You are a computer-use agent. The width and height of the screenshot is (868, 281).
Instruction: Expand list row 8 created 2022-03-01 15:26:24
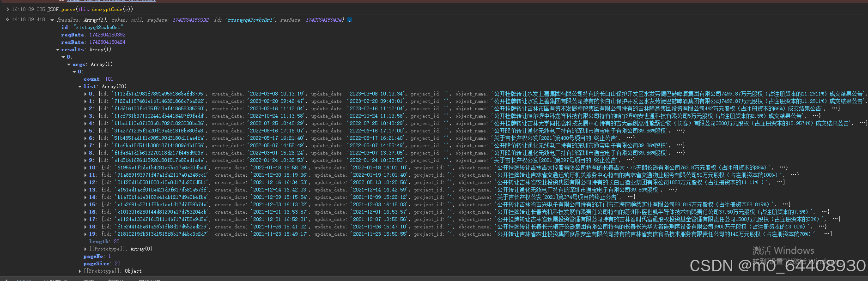click(x=85, y=153)
